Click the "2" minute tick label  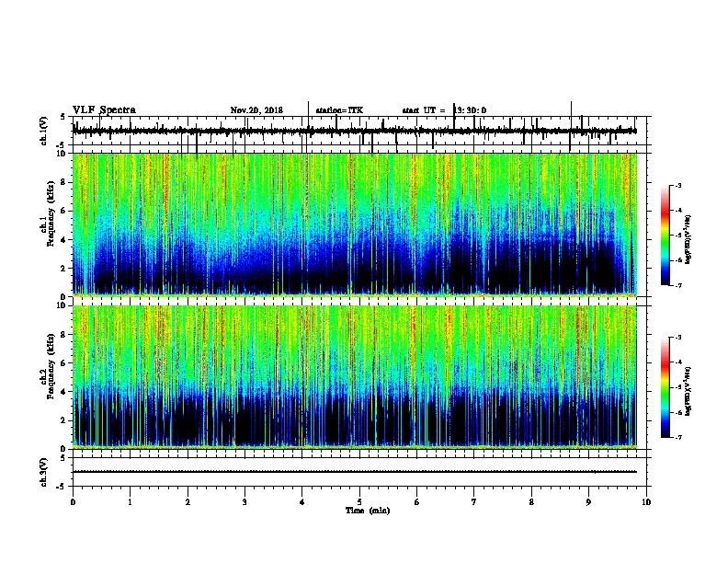[188, 502]
